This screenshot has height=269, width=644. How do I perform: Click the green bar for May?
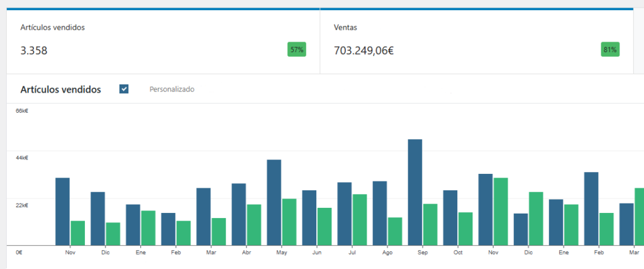click(x=289, y=222)
